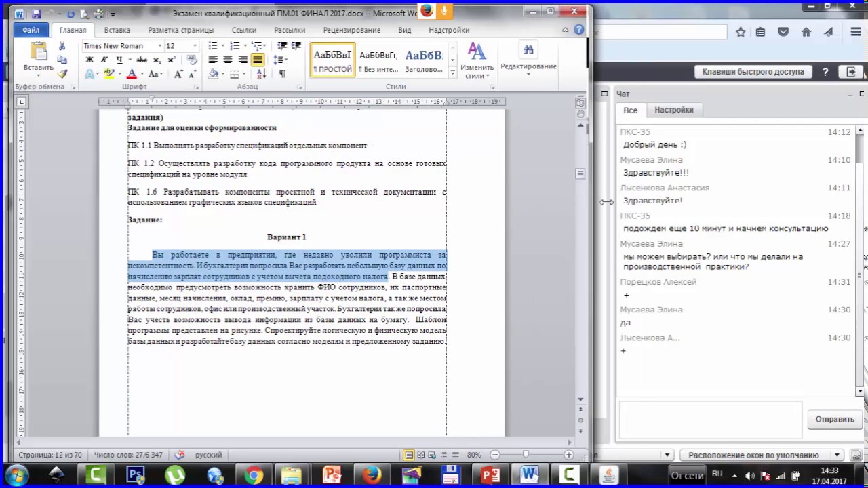Switch to the Вставка tab

pyautogui.click(x=117, y=30)
